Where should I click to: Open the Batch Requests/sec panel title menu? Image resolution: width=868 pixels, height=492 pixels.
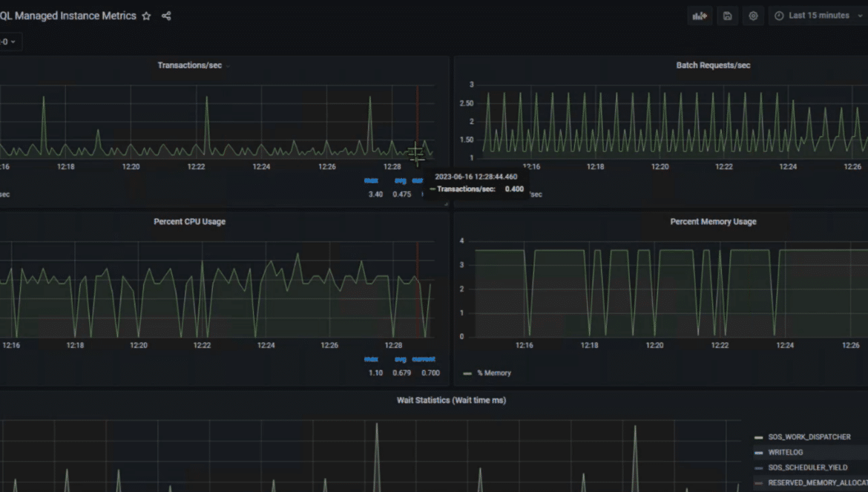[x=713, y=65]
